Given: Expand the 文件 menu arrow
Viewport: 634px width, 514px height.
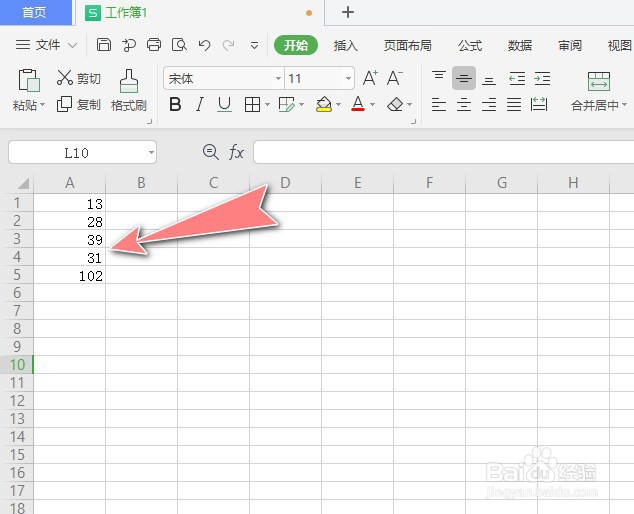Looking at the screenshot, I should (72, 45).
